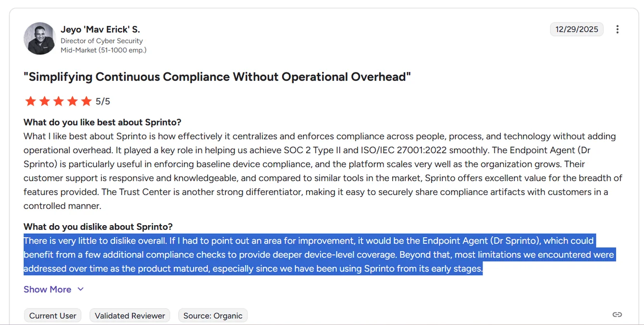Screen dimensions: 644x325
Task: Click the first rating star
Action: pyautogui.click(x=30, y=101)
